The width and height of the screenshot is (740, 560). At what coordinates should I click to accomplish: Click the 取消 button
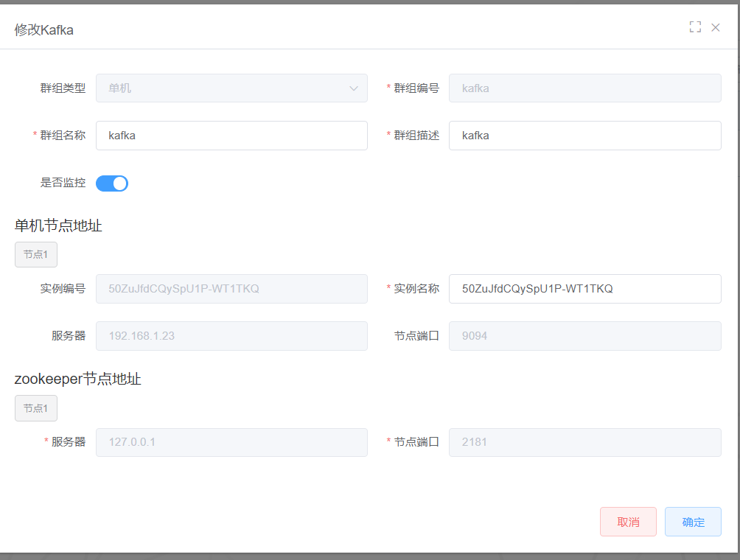click(x=628, y=522)
